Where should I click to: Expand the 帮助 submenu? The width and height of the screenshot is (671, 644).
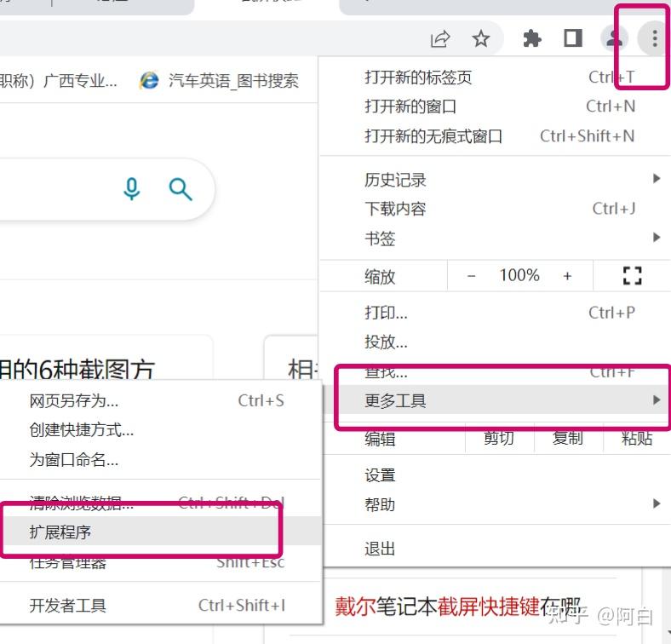point(495,505)
